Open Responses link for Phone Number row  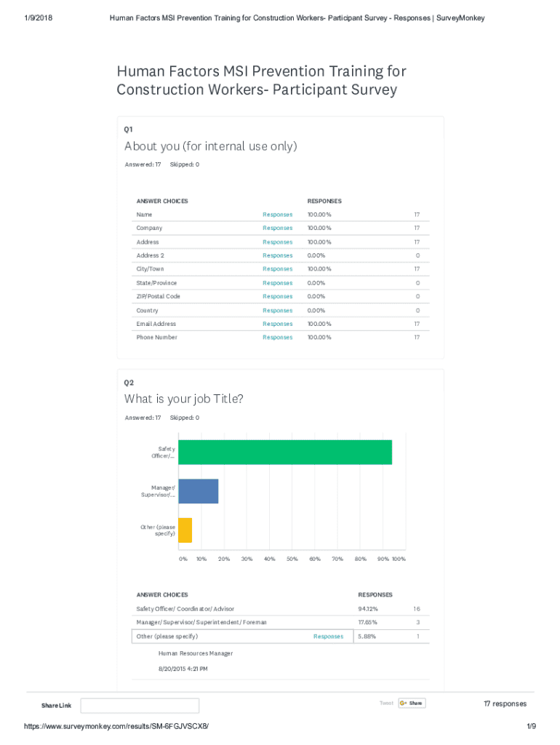[277, 338]
